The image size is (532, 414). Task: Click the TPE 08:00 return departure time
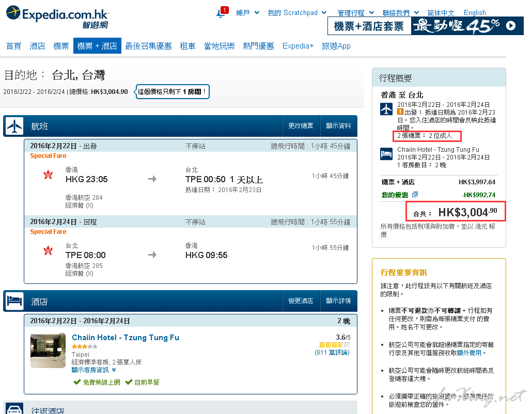(x=86, y=255)
